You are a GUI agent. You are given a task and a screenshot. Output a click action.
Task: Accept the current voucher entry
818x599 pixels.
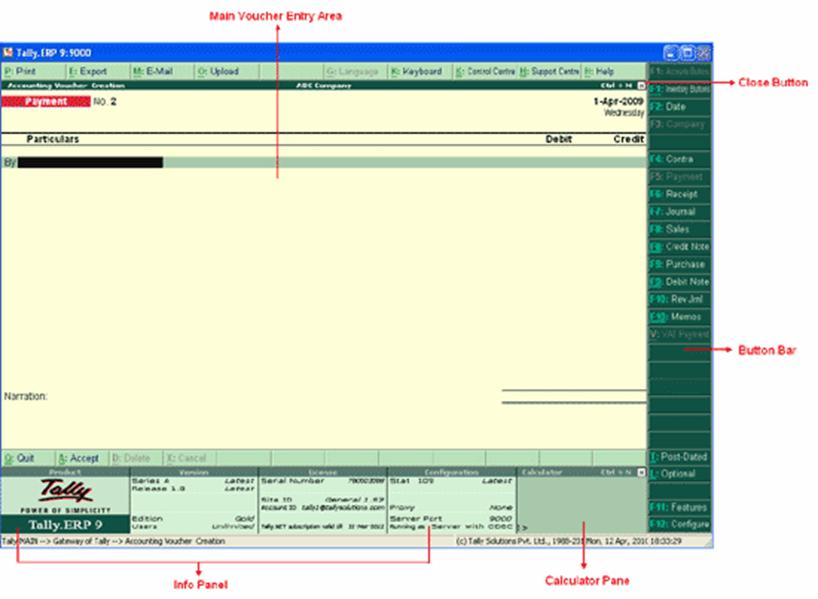83,458
